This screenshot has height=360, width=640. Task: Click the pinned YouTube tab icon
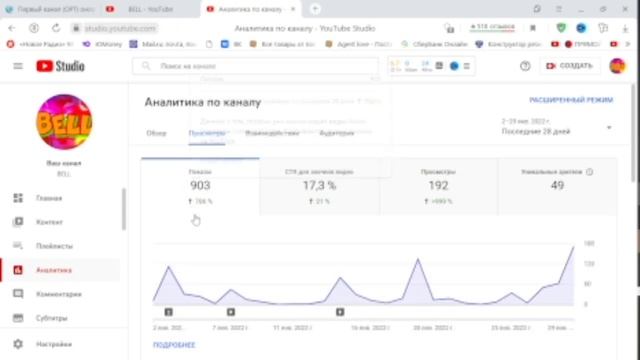(x=110, y=9)
